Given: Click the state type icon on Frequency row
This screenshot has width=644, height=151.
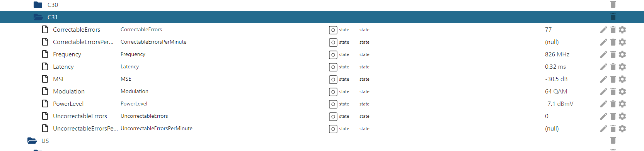Looking at the screenshot, I should point(333,54).
